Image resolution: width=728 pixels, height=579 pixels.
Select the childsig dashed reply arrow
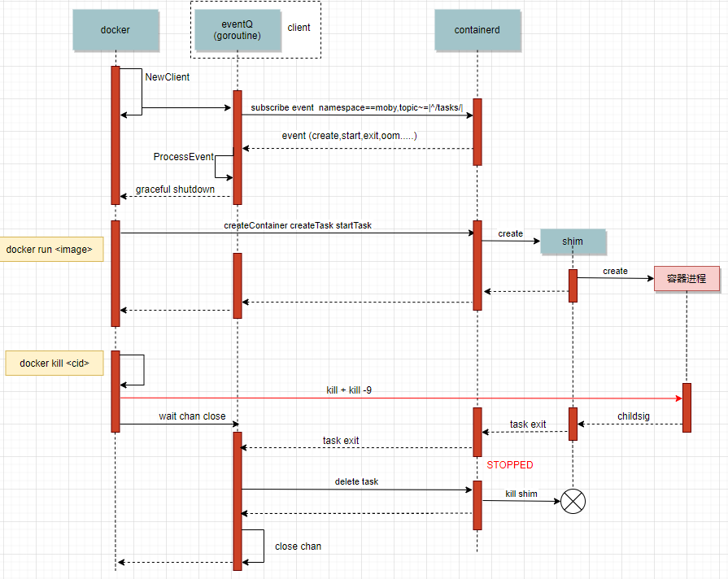click(630, 424)
